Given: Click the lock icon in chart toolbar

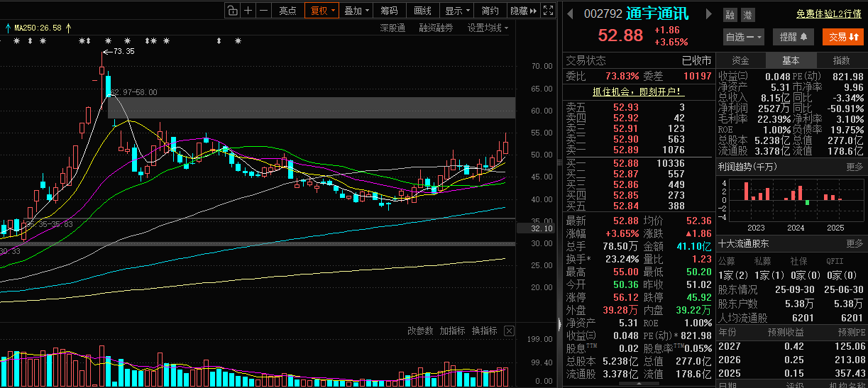Looking at the screenshot, I should [x=232, y=10].
